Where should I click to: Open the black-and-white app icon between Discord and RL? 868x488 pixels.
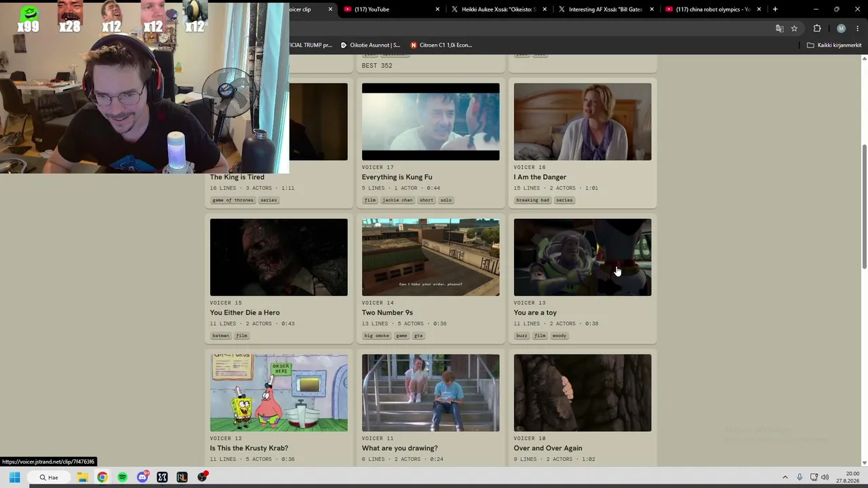click(x=162, y=477)
